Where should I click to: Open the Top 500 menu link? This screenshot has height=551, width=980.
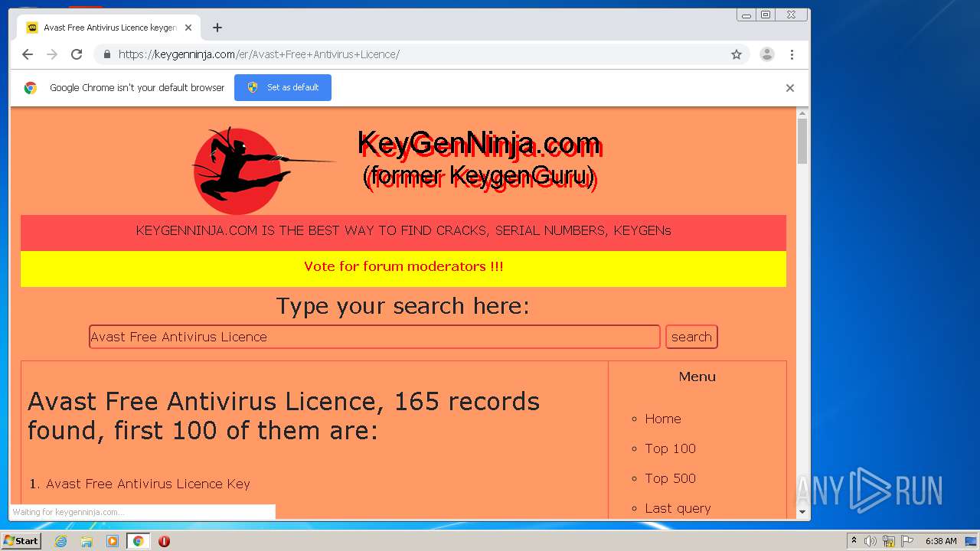point(670,478)
